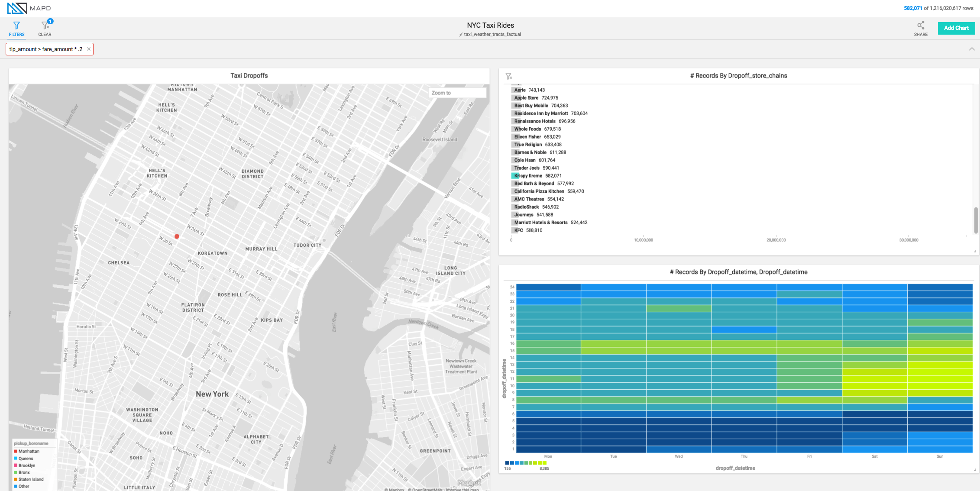980x491 pixels.
Task: Select the RadioShack bar row
Action: coord(536,207)
